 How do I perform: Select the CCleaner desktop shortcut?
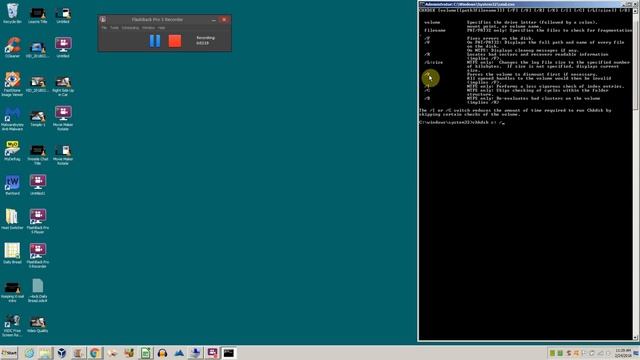[x=12, y=47]
